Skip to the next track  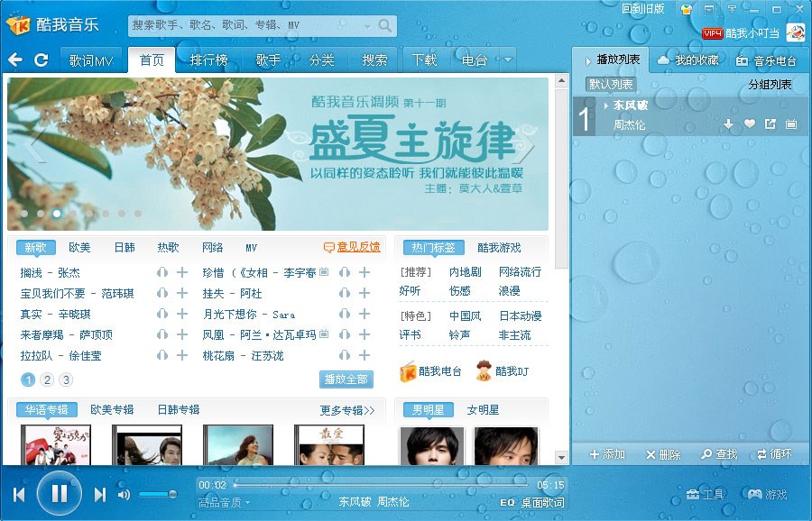click(100, 495)
